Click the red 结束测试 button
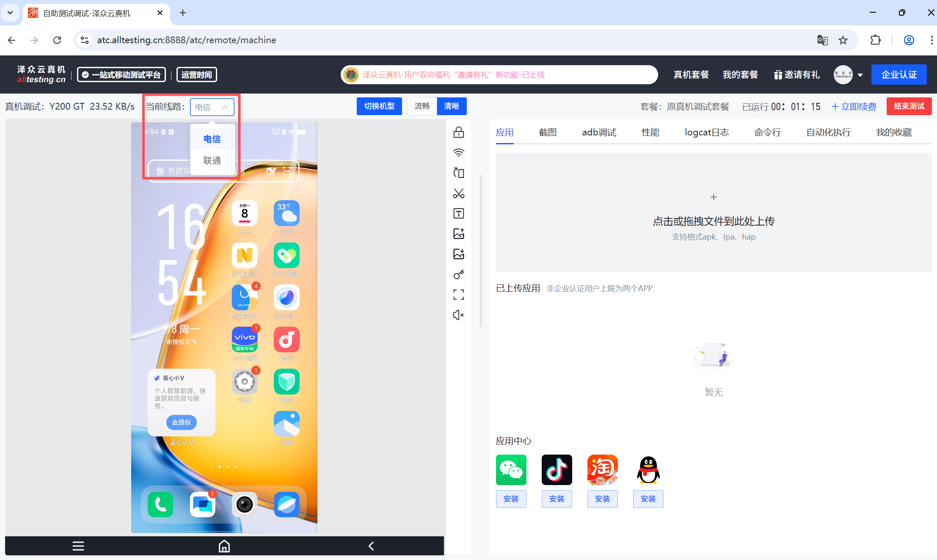This screenshot has height=560, width=937. 909,106
